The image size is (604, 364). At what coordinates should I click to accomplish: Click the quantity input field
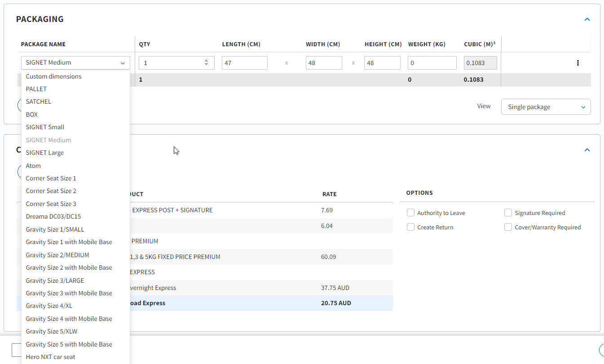176,63
